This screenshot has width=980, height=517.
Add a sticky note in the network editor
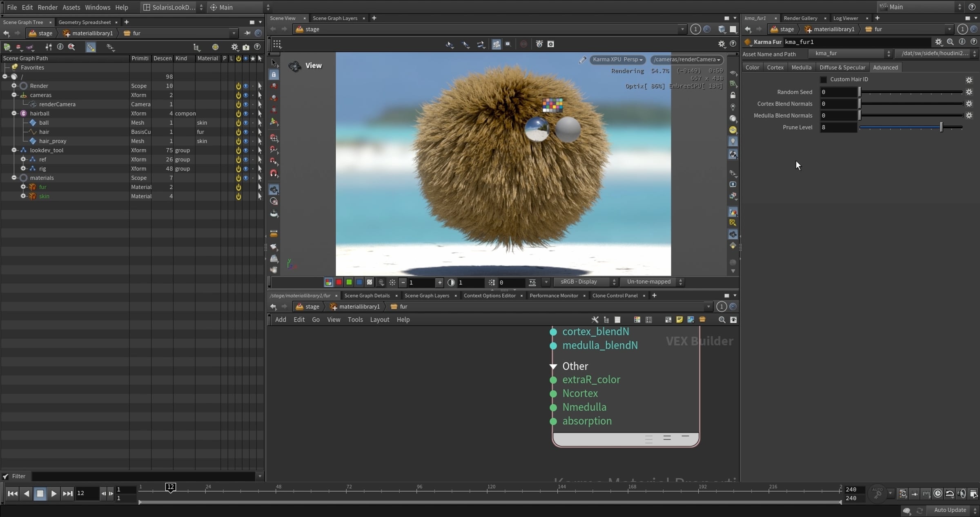(679, 320)
